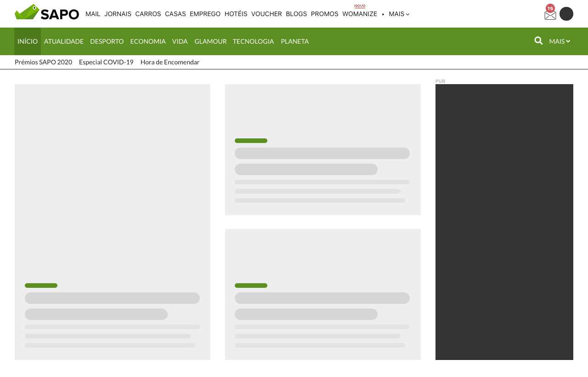Expand the MAIS dropdown in the green navbar

tap(559, 41)
